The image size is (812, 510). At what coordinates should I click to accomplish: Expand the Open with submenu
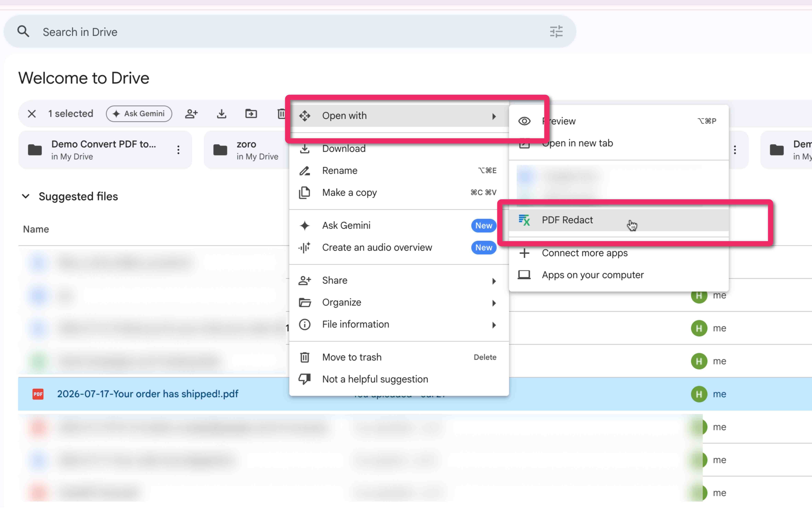pyautogui.click(x=399, y=116)
